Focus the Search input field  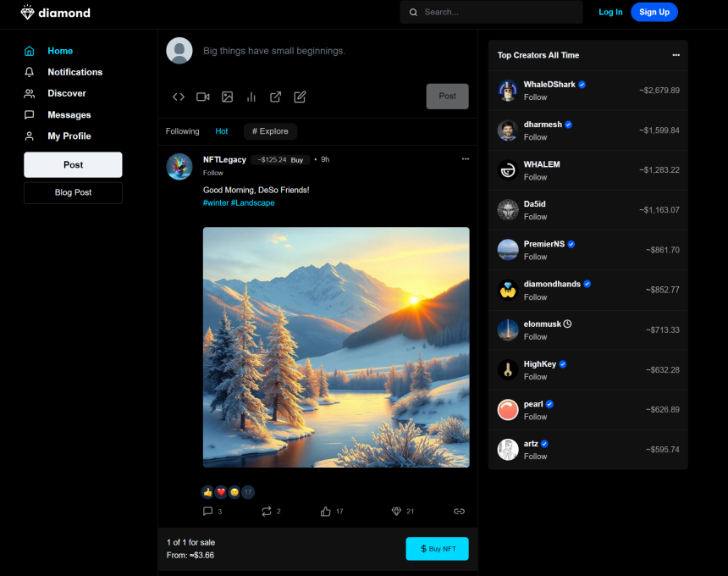[x=491, y=12]
